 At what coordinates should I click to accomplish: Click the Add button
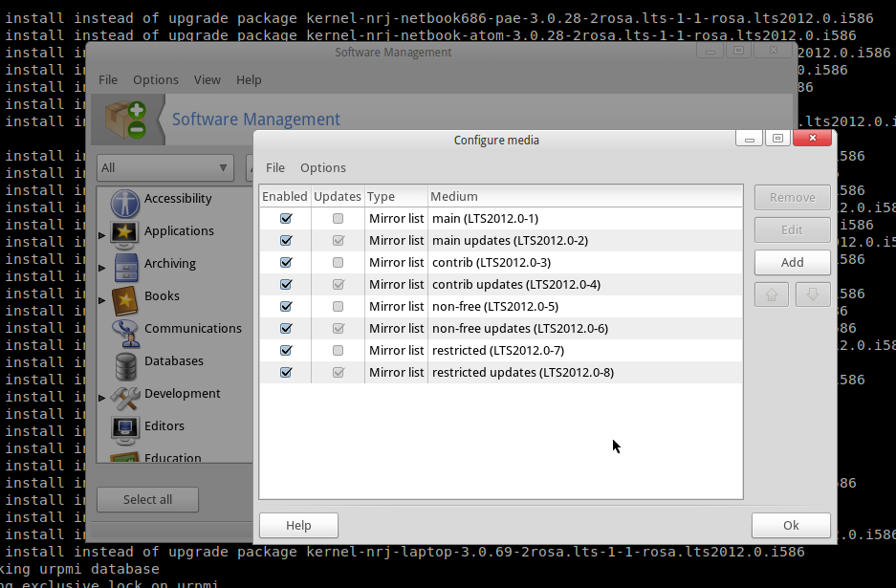792,262
